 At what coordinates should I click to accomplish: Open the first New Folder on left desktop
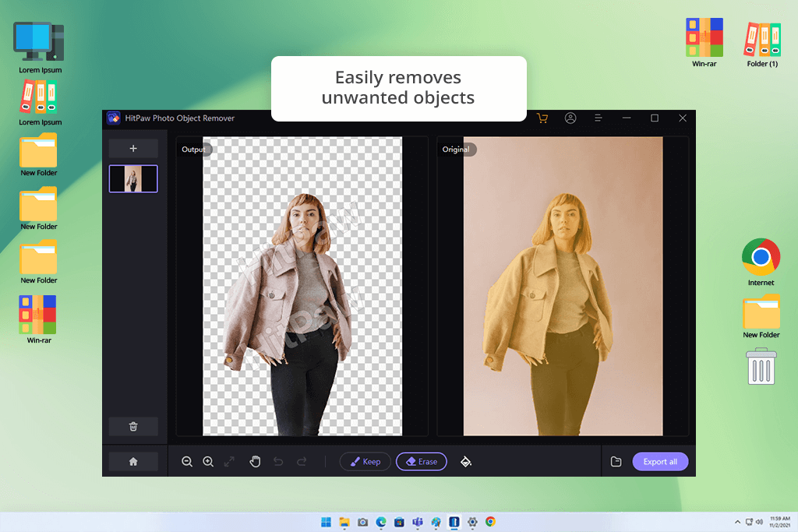[x=38, y=155]
